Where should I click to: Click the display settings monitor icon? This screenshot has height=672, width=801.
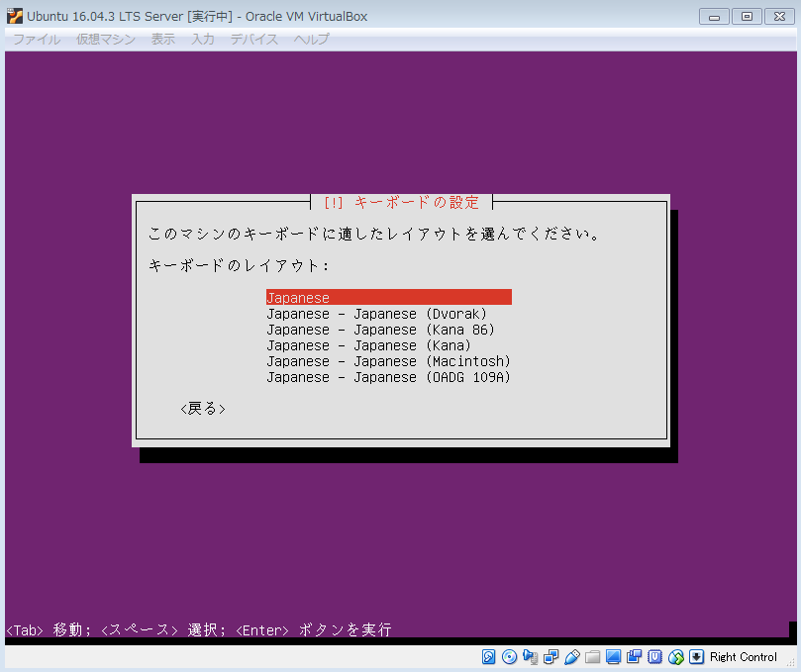614,657
